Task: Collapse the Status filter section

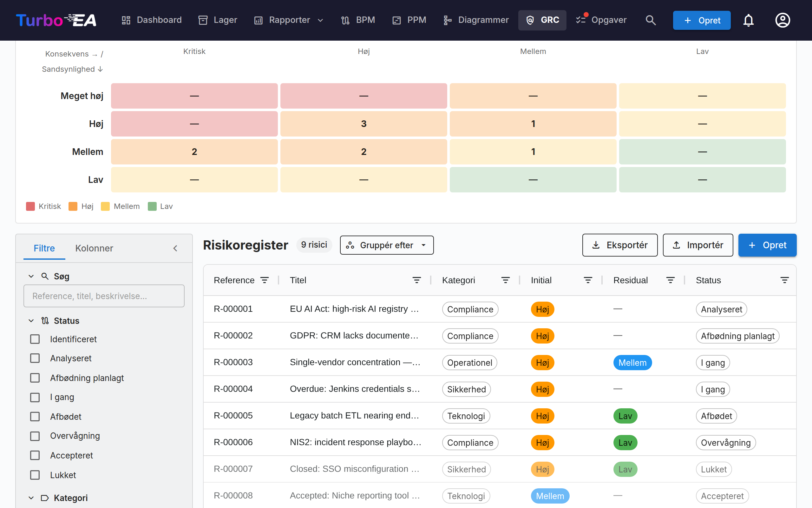Action: click(31, 321)
